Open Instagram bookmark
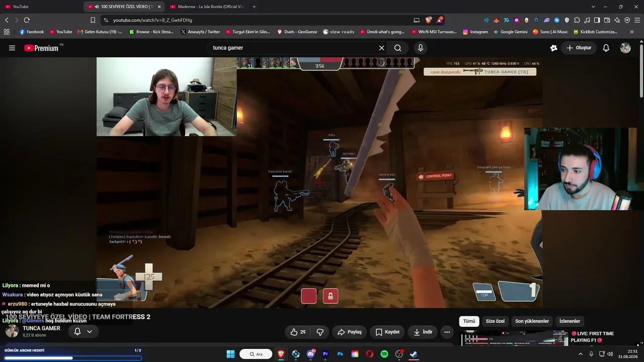This screenshot has width=644, height=362. [x=475, y=32]
